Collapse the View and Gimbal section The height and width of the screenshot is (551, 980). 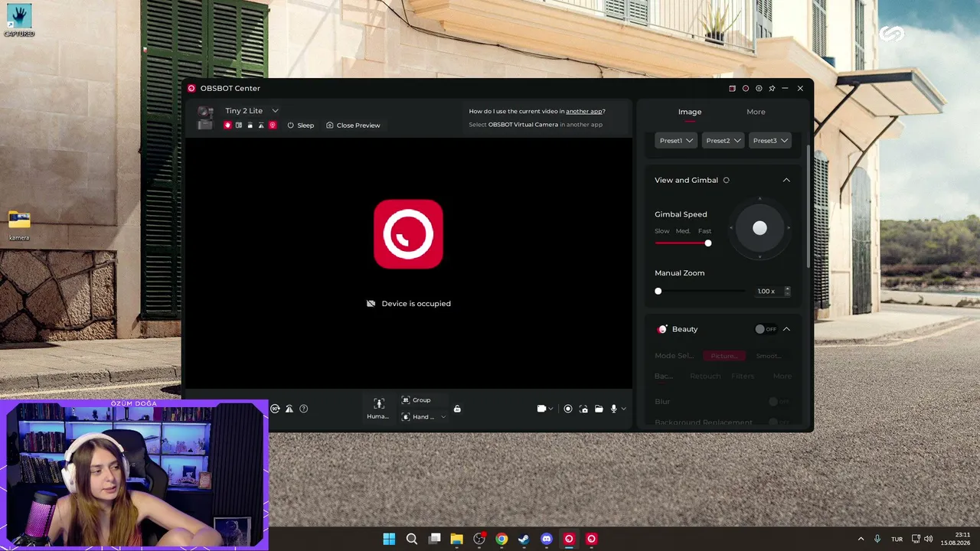click(x=786, y=180)
